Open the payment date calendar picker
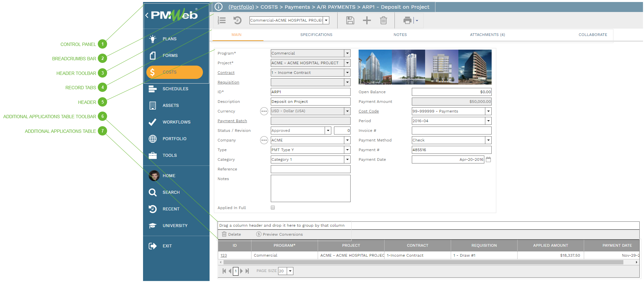 tap(488, 159)
